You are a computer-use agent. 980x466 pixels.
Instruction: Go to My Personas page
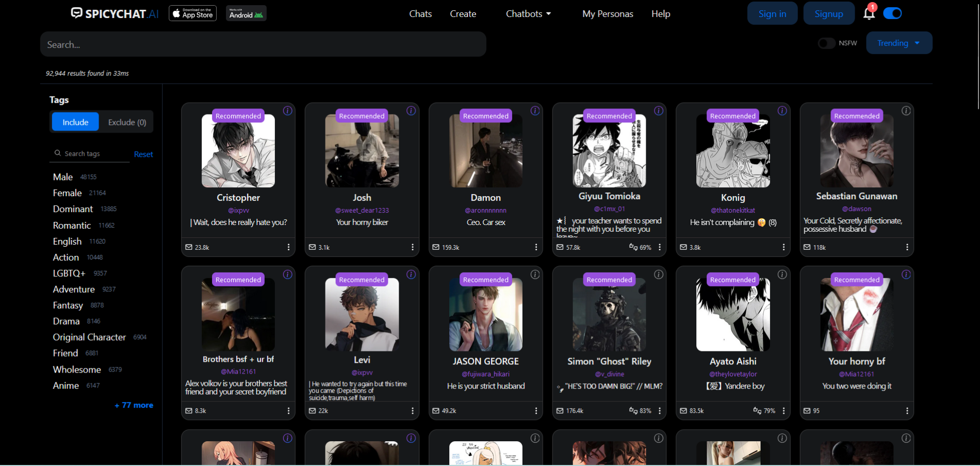[608, 14]
